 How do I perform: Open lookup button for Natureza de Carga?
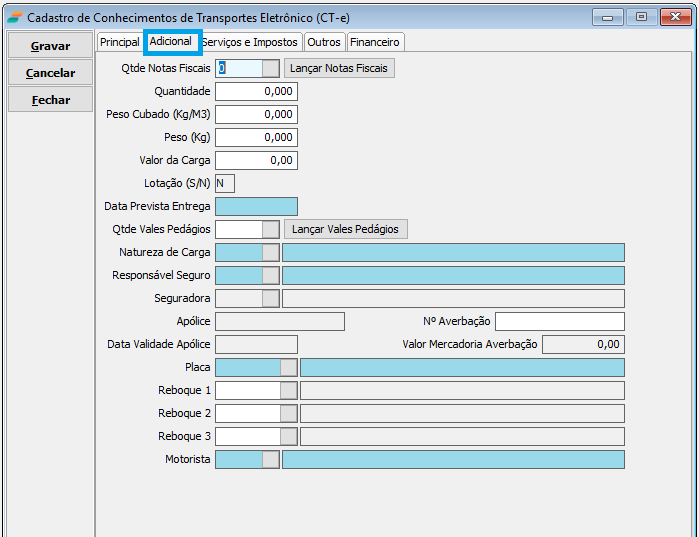point(271,252)
